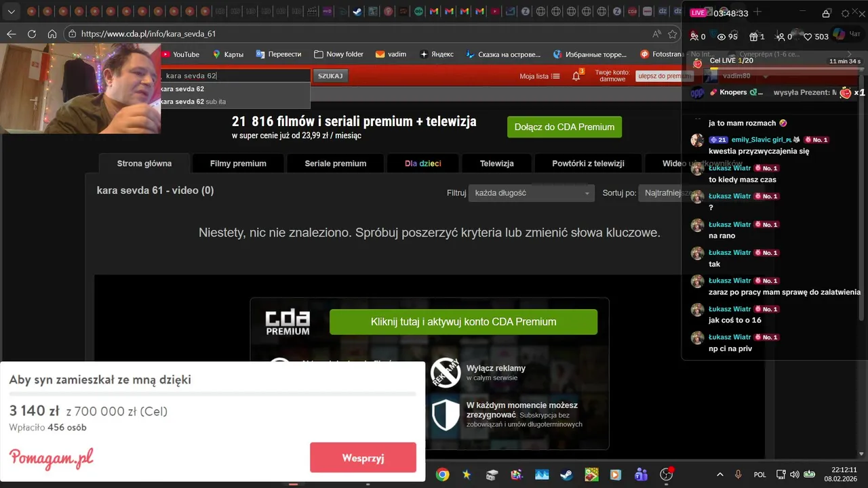
Task: Open the Steam app in the taskbar
Action: tap(566, 474)
